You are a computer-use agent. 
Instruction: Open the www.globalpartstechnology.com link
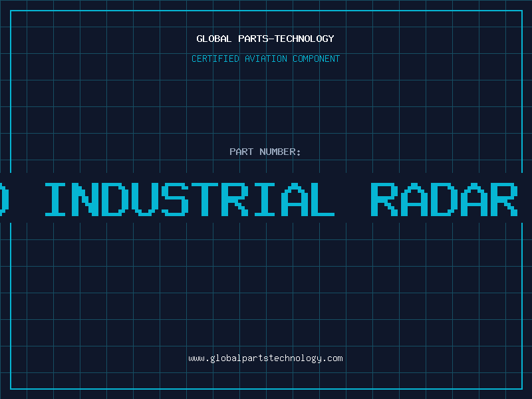[265, 358]
